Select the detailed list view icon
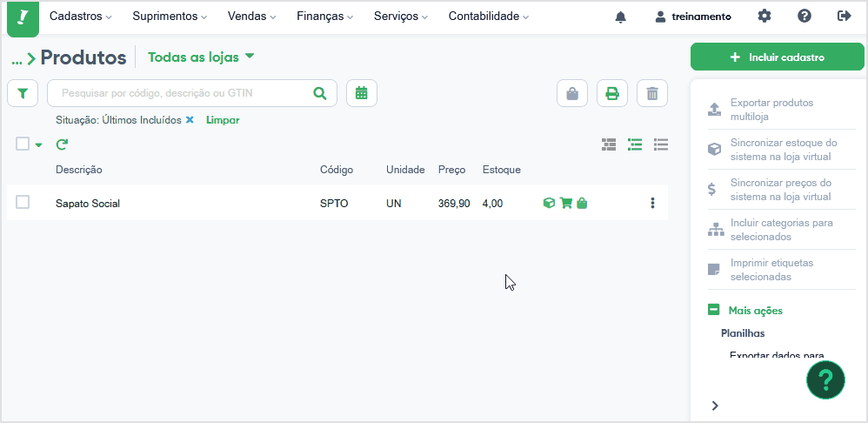Viewport: 868px width, 423px height. point(634,144)
